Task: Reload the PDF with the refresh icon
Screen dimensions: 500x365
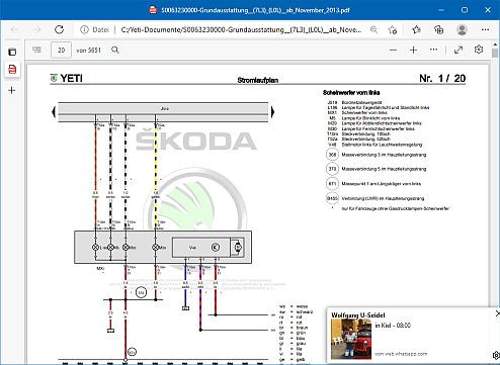Action: [x=59, y=30]
